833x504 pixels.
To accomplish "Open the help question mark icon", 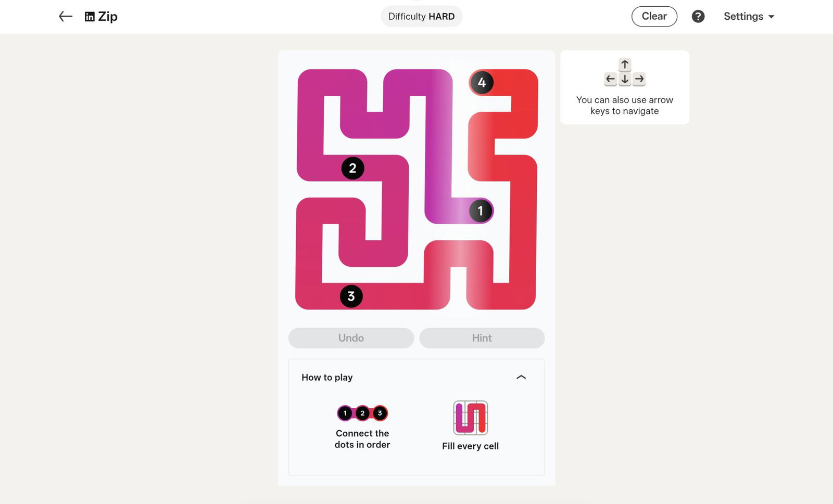I will 698,17.
